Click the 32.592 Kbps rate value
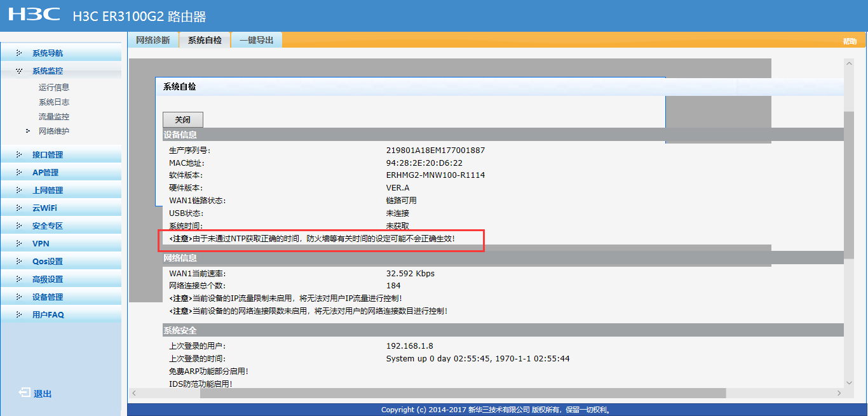868x416 pixels. point(410,274)
